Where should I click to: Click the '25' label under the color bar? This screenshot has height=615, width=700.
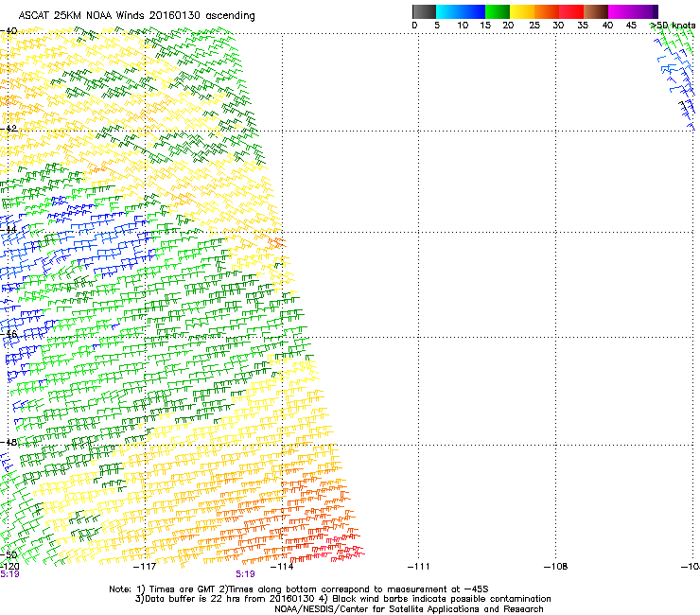(534, 26)
